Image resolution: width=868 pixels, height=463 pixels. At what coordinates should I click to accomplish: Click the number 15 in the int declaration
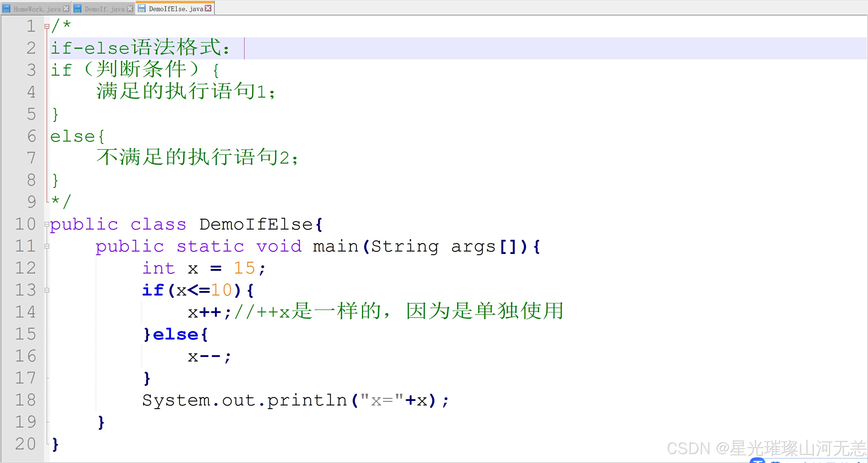pyautogui.click(x=244, y=268)
